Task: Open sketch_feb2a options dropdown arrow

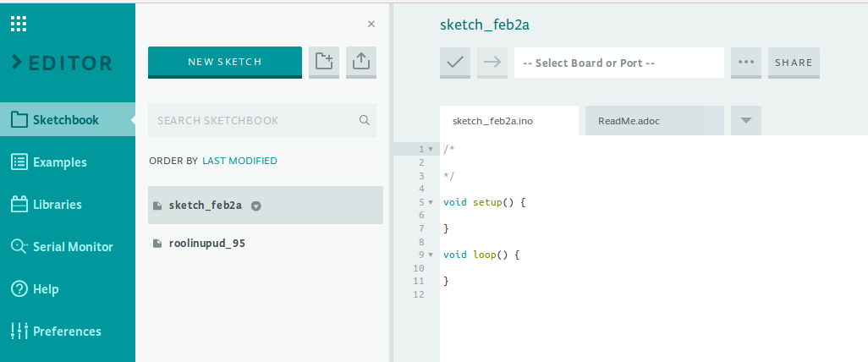Action: pyautogui.click(x=256, y=206)
